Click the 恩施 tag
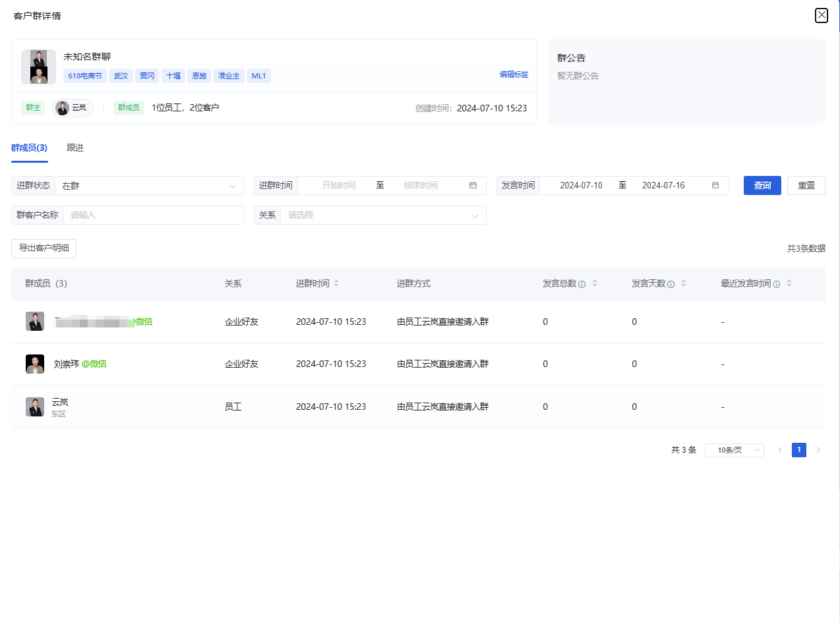The width and height of the screenshot is (840, 622). [x=199, y=76]
